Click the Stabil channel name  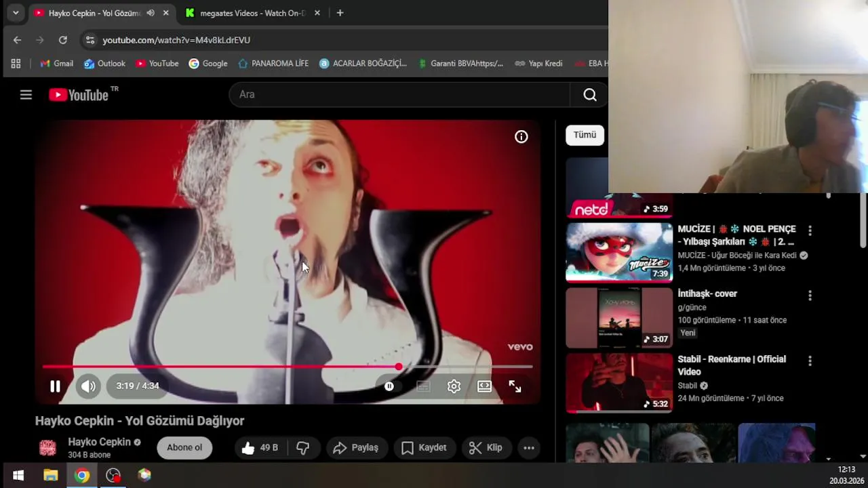[688, 386]
